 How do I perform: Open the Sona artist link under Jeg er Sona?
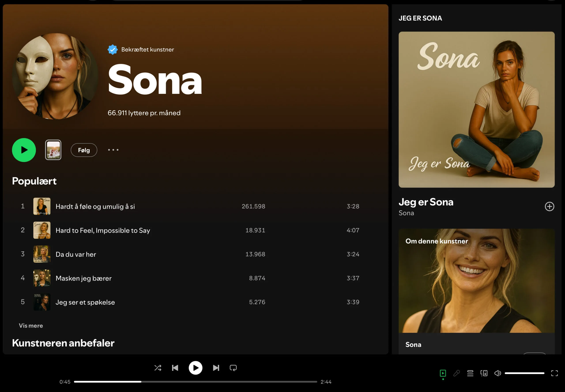click(x=406, y=213)
